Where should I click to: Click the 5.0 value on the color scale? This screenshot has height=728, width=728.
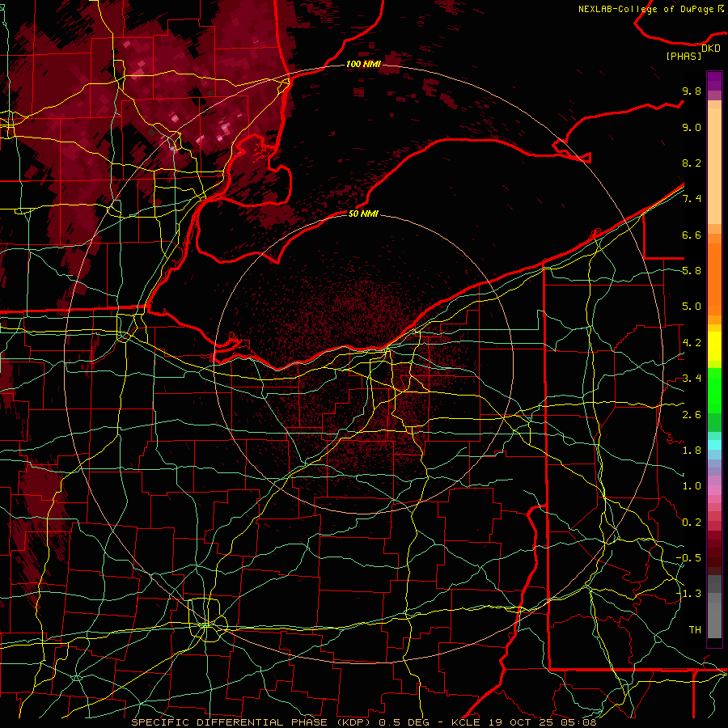(692, 307)
